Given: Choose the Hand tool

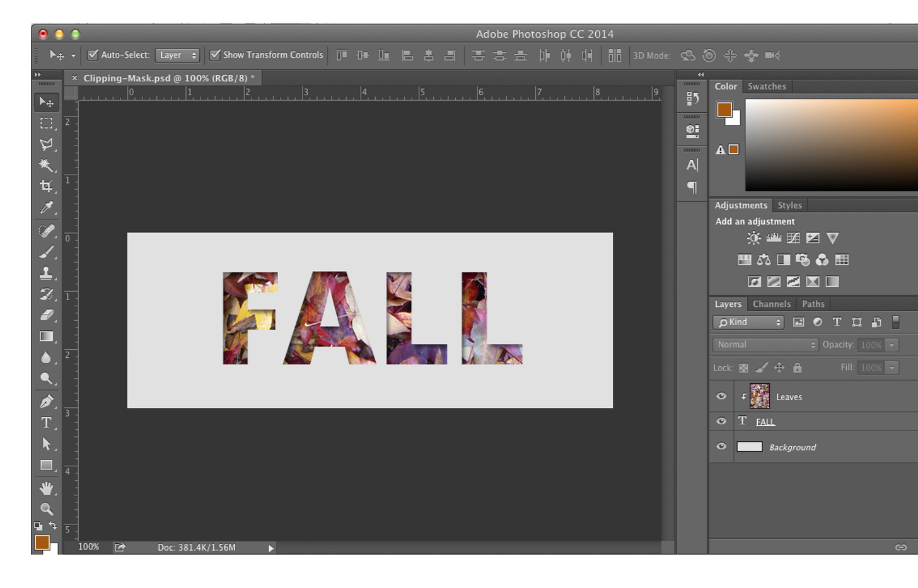Looking at the screenshot, I should pyautogui.click(x=46, y=488).
